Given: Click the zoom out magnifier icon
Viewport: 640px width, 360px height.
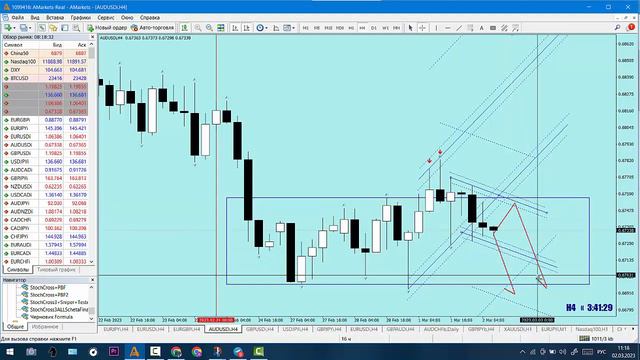Looking at the screenshot, I should pos(209,28).
